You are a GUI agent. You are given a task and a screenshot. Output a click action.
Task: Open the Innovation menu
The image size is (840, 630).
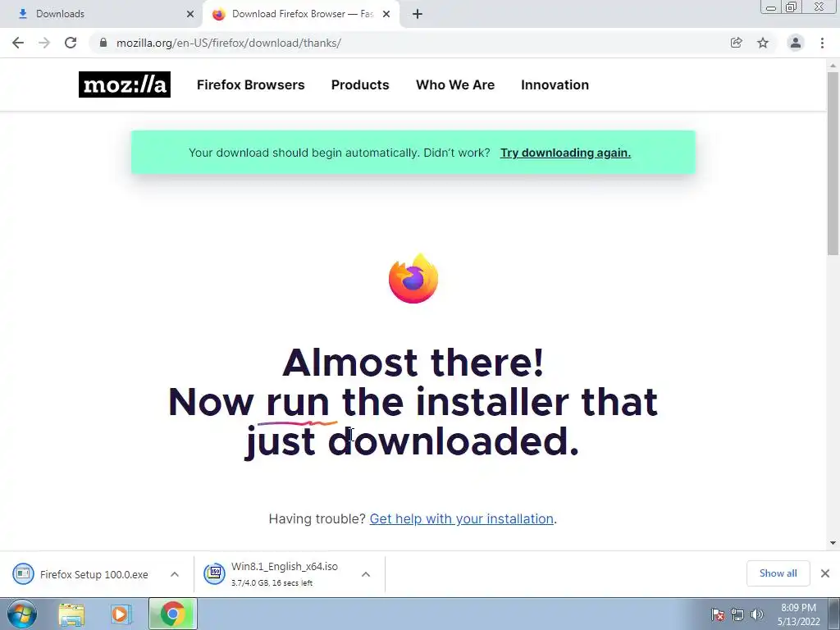[555, 84]
